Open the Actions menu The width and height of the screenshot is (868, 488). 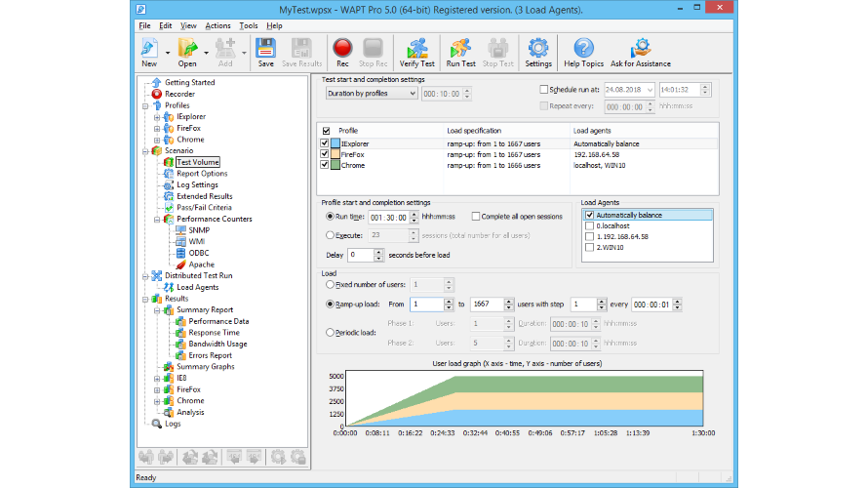218,25
